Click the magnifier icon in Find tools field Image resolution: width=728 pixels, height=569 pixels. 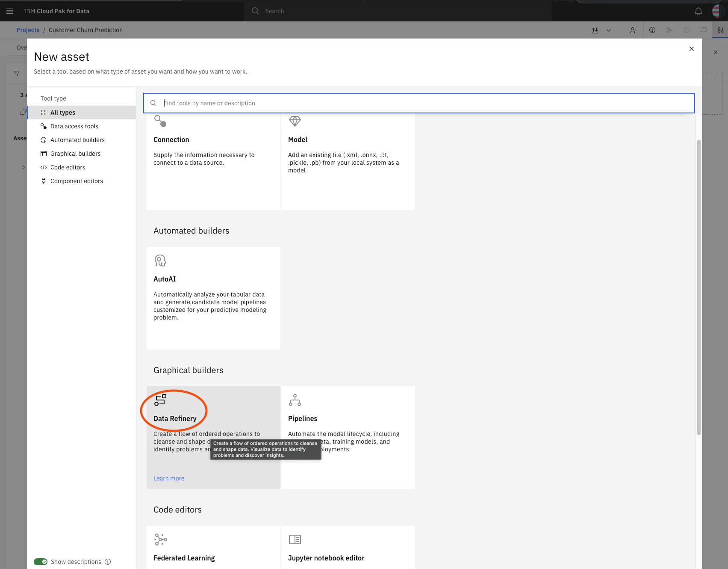[153, 103]
